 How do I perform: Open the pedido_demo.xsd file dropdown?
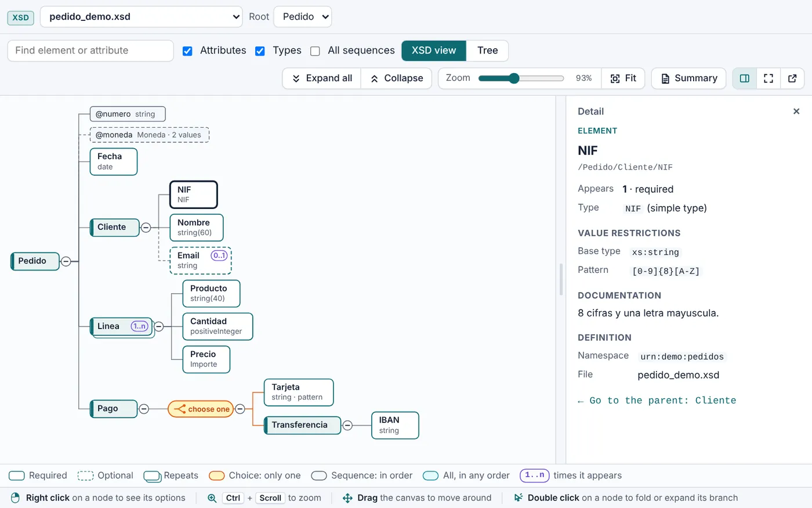(x=141, y=17)
